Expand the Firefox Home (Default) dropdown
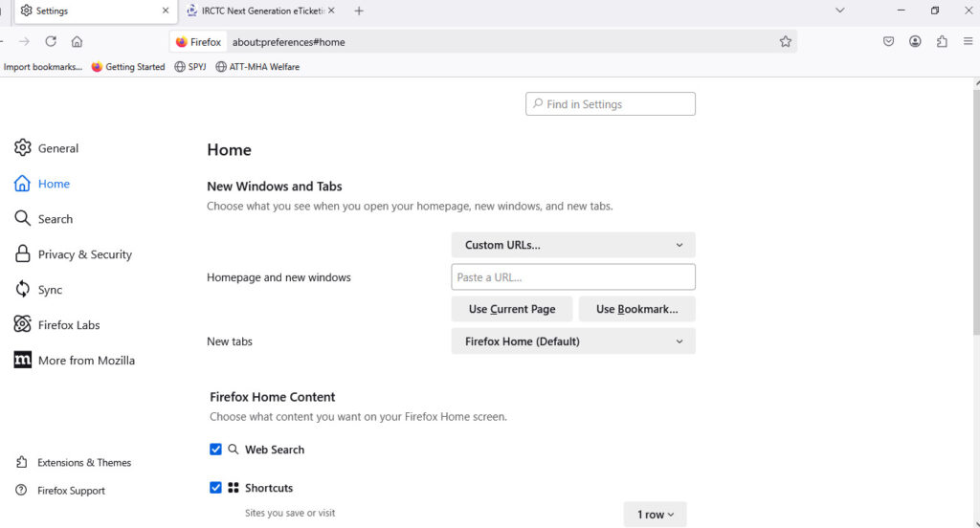The width and height of the screenshot is (980, 528). coord(572,341)
